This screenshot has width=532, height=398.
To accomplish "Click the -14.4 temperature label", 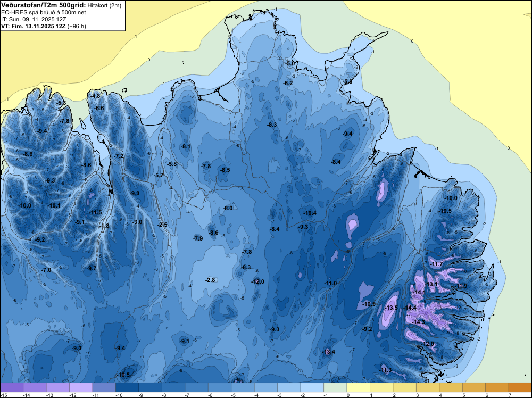I will tap(410, 308).
